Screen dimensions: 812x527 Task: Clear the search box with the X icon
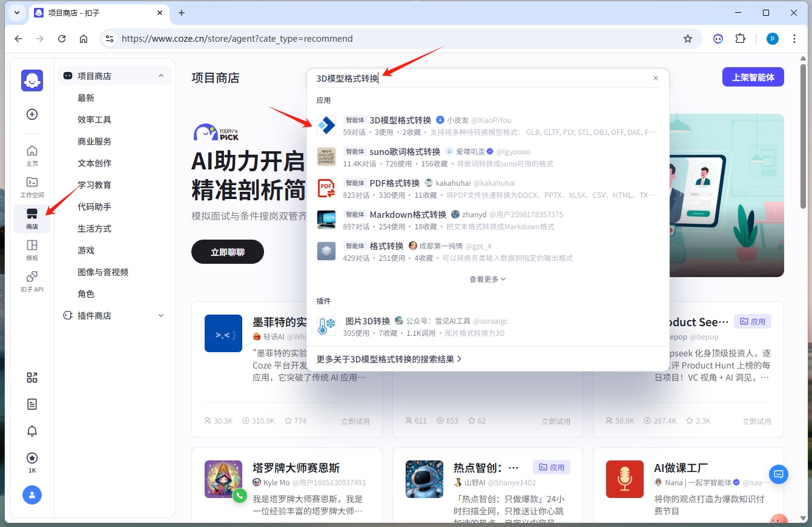coord(655,78)
